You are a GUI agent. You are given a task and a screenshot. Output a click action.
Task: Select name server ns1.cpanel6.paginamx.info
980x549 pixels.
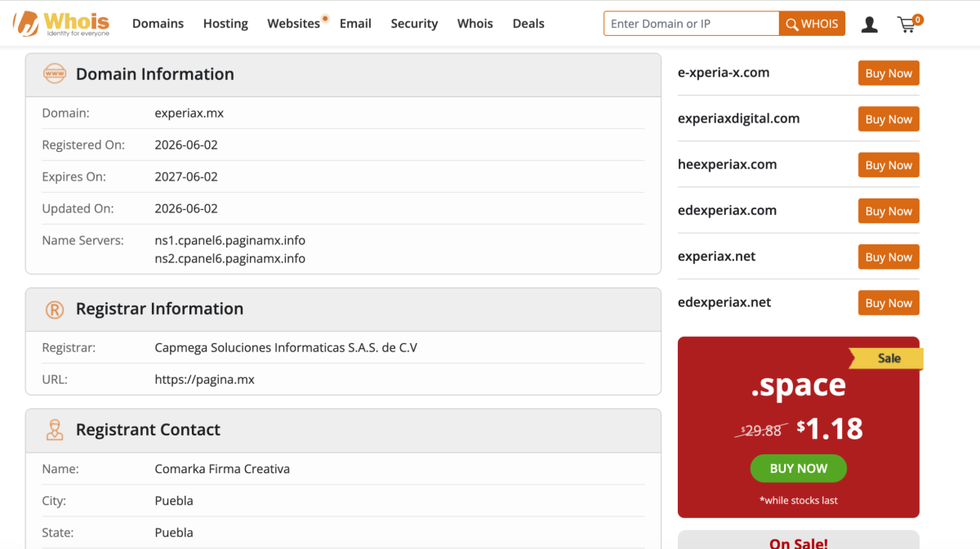click(229, 241)
